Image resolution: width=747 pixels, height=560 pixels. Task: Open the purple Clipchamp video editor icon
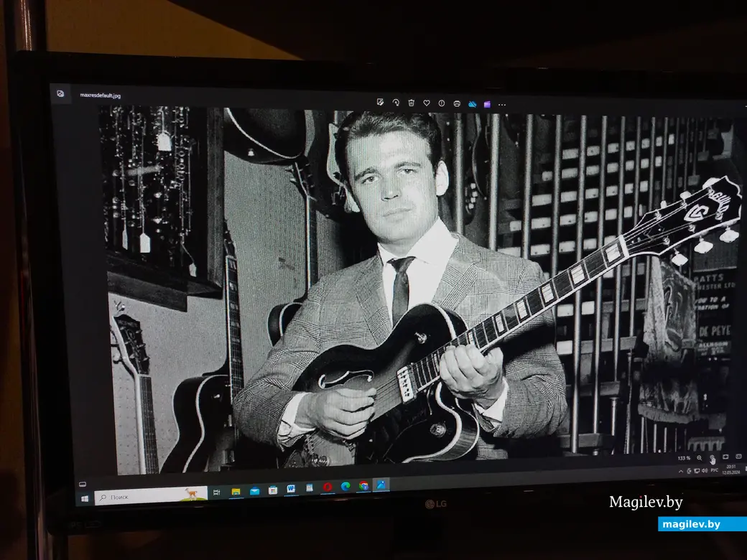[487, 104]
